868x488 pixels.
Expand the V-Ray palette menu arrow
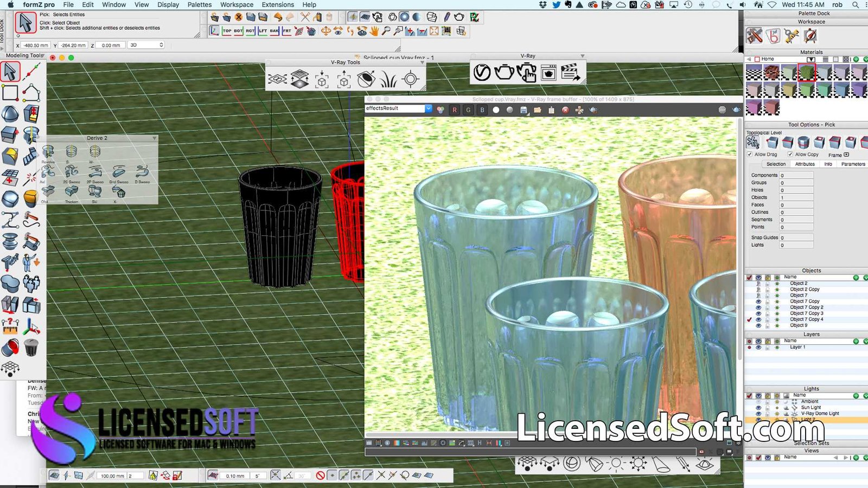[583, 56]
